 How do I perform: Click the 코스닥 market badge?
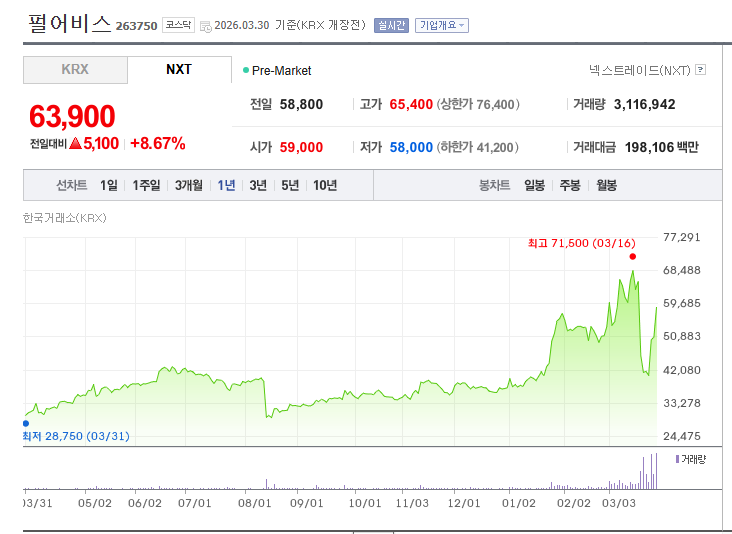[x=179, y=25]
